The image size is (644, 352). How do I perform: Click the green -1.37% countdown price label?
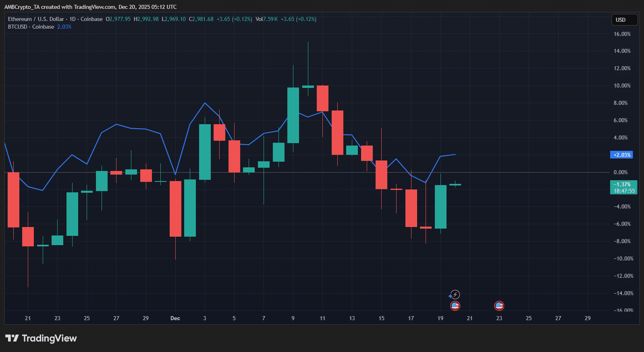[623, 187]
